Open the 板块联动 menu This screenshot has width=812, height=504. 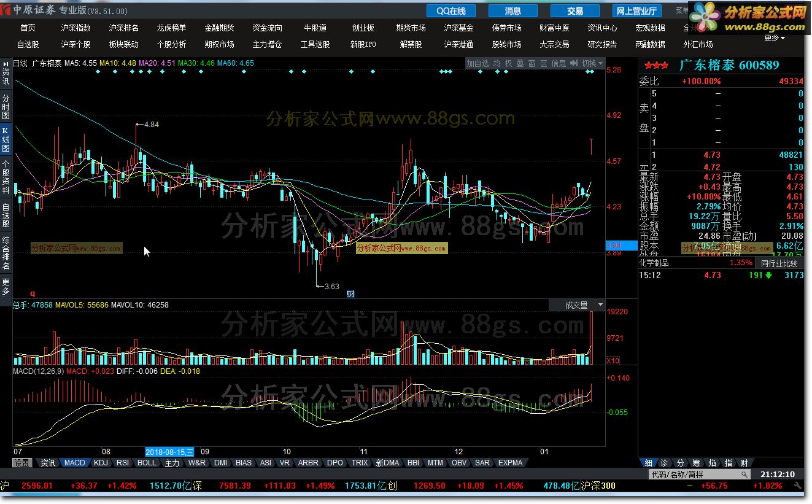point(123,44)
